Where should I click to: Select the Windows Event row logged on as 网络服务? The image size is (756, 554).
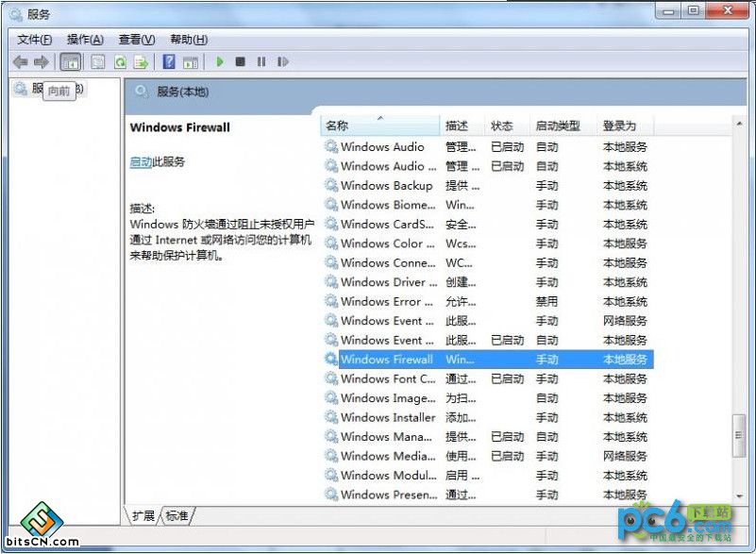pyautogui.click(x=487, y=321)
